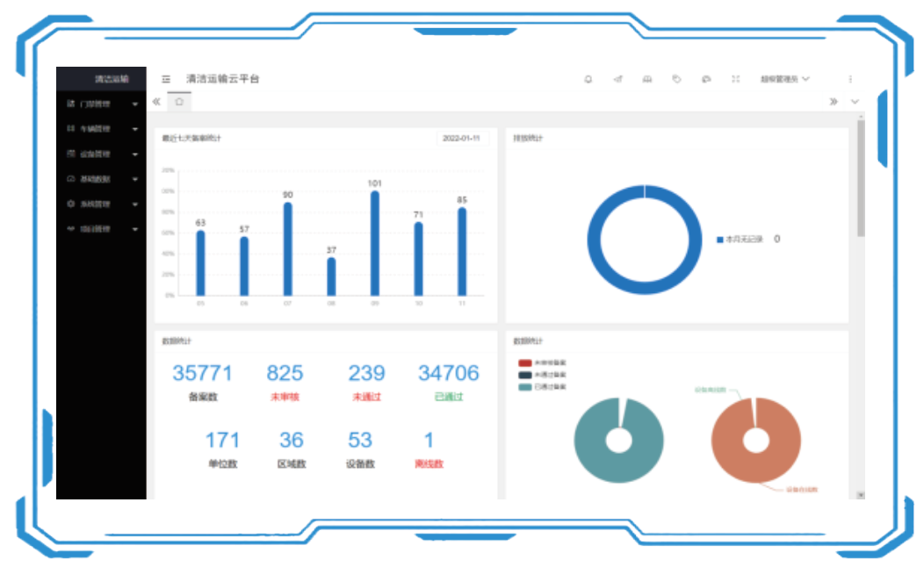Image resolution: width=924 pixels, height=567 pixels.
Task: Click the 34706 已通过 statistic
Action: coord(448,374)
